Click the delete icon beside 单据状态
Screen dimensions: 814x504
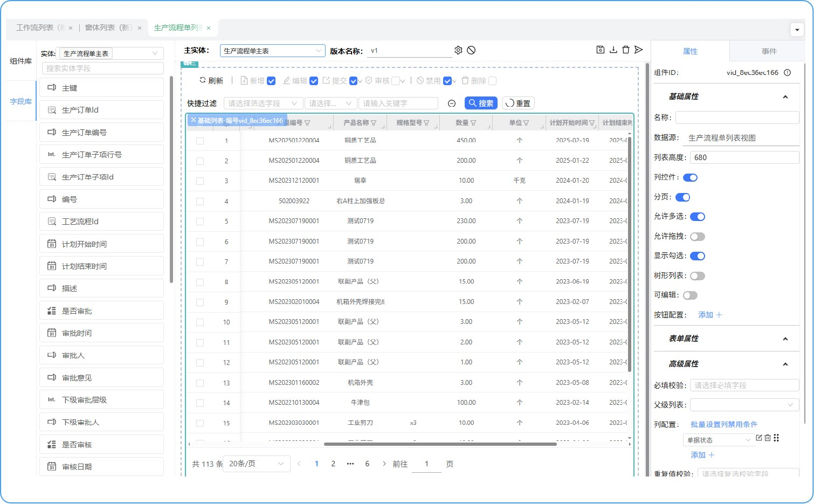(x=768, y=438)
